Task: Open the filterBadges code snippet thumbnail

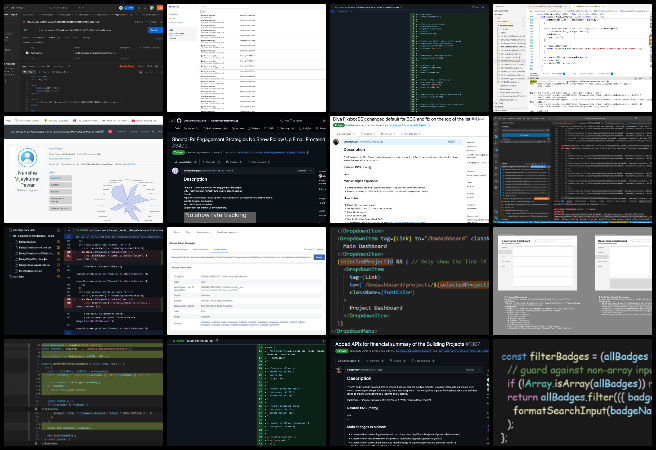Action: pos(574,392)
